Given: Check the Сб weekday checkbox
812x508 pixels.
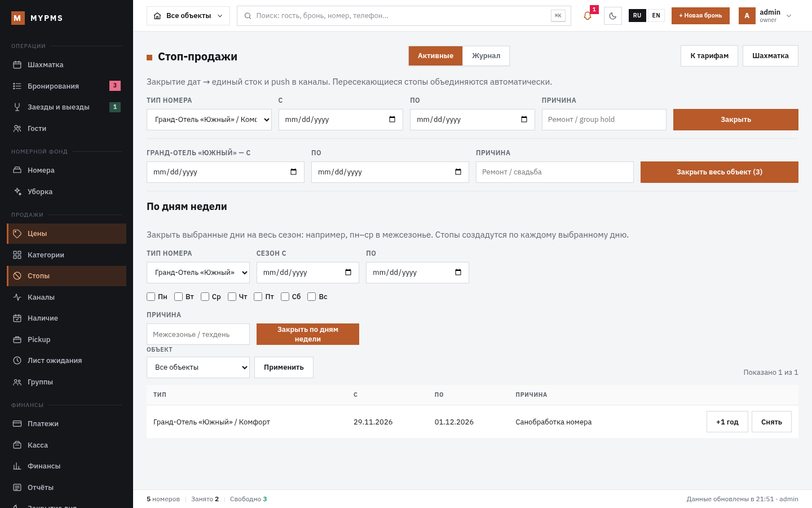Looking at the screenshot, I should point(285,297).
